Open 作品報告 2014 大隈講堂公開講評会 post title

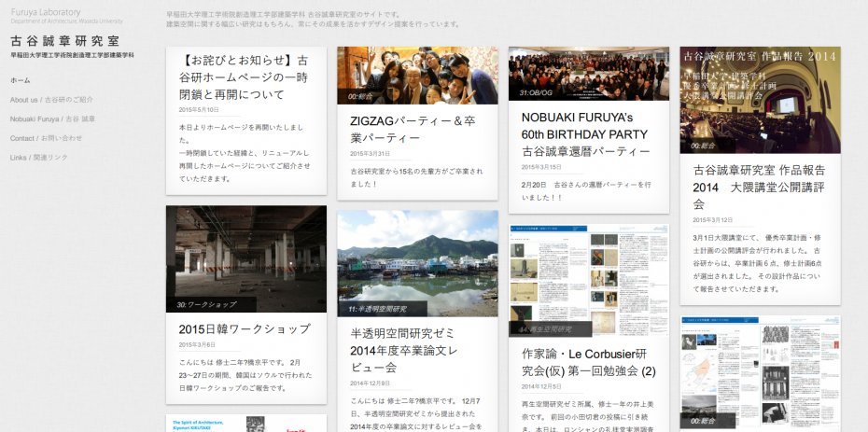click(x=759, y=186)
